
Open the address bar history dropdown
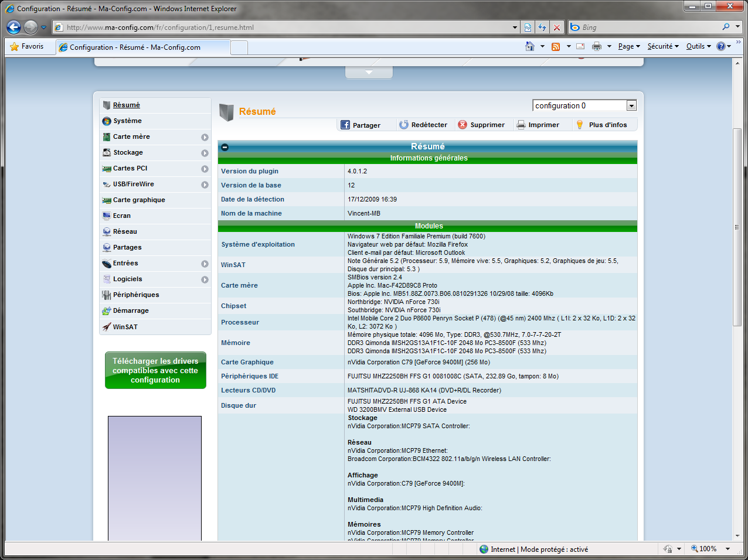pos(515,27)
